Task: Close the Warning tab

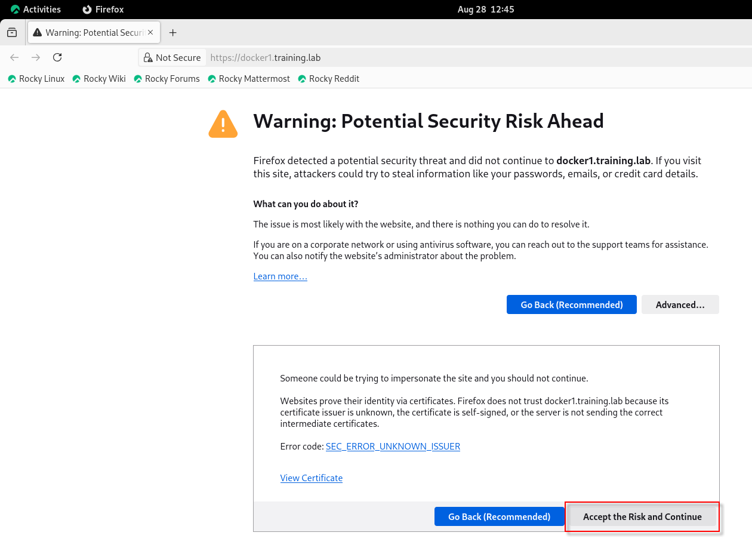Action: (x=150, y=33)
